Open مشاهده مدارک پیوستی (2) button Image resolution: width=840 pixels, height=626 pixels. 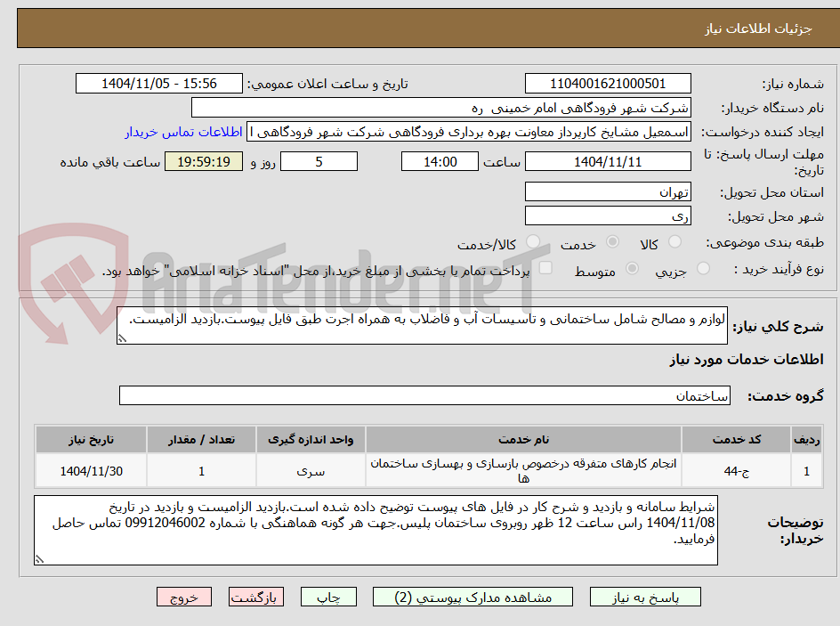tap(472, 597)
